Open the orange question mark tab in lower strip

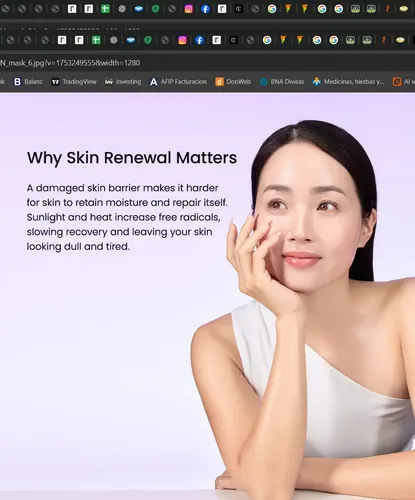click(x=384, y=40)
